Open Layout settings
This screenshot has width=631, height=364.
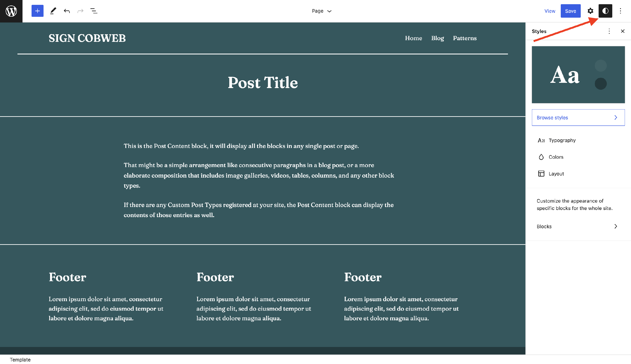pyautogui.click(x=556, y=174)
